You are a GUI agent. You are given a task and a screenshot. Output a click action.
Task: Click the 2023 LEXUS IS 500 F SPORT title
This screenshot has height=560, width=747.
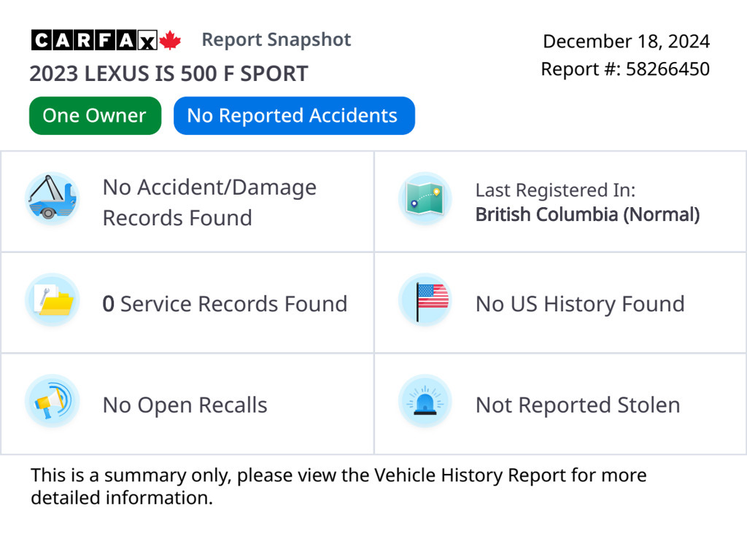(169, 74)
